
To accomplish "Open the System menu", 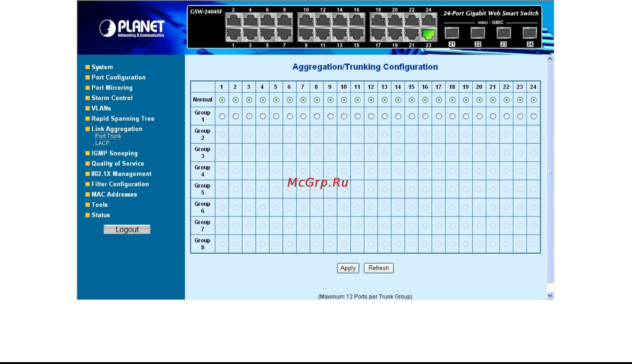I will tap(102, 67).
